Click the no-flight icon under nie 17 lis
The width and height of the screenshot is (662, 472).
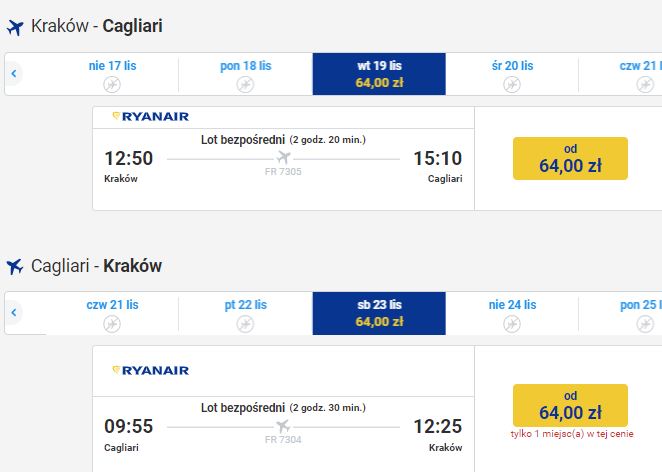(x=112, y=84)
